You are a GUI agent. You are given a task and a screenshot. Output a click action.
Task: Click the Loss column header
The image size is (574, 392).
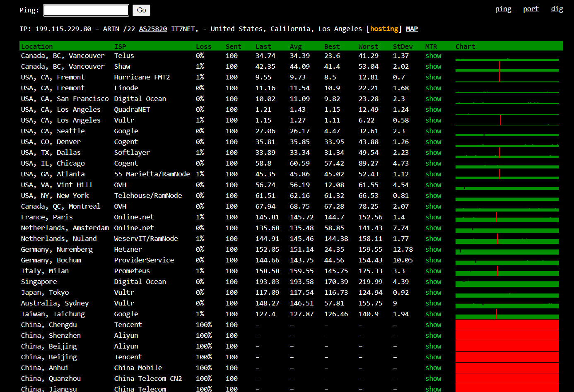(204, 47)
